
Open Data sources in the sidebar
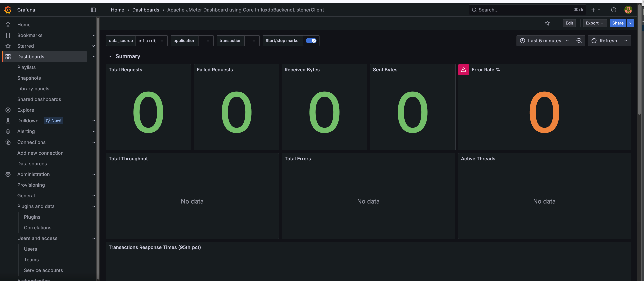click(x=32, y=164)
